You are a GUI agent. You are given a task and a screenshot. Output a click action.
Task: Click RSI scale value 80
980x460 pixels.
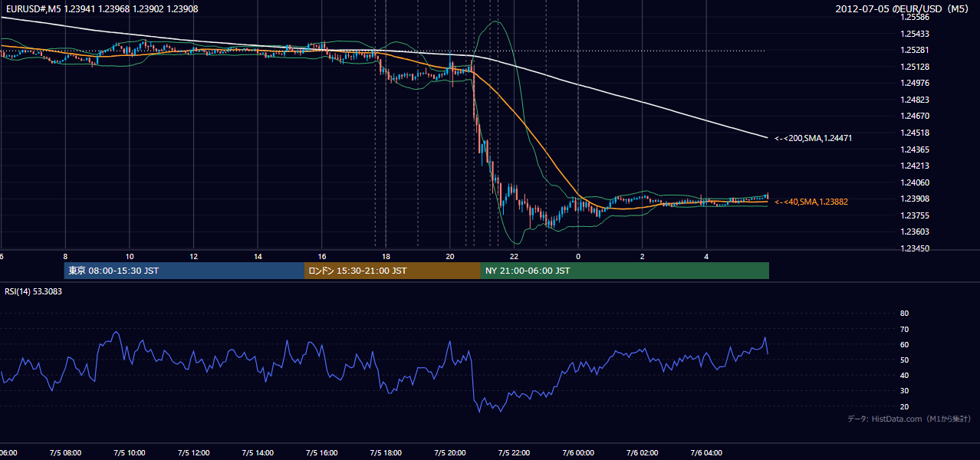click(904, 314)
